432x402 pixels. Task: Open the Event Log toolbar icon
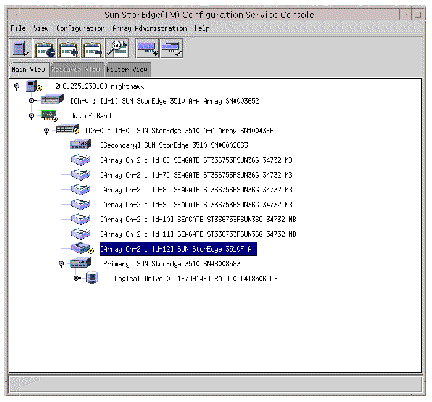tap(45, 48)
